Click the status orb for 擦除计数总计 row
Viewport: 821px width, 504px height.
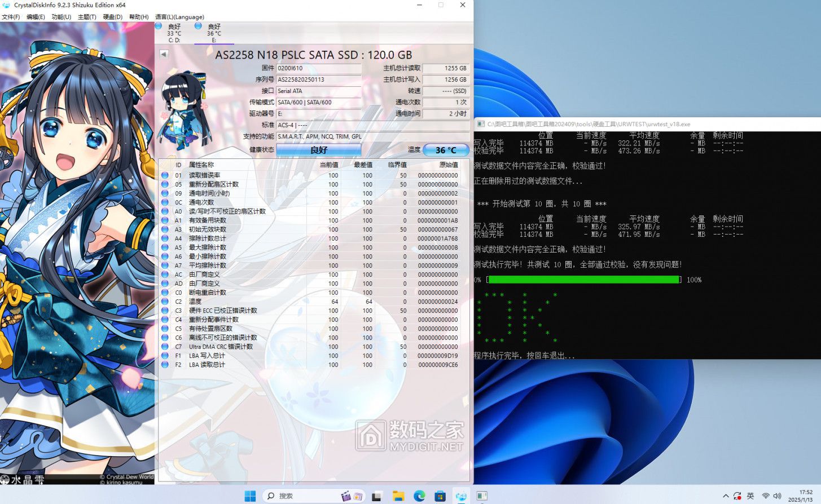click(x=165, y=238)
